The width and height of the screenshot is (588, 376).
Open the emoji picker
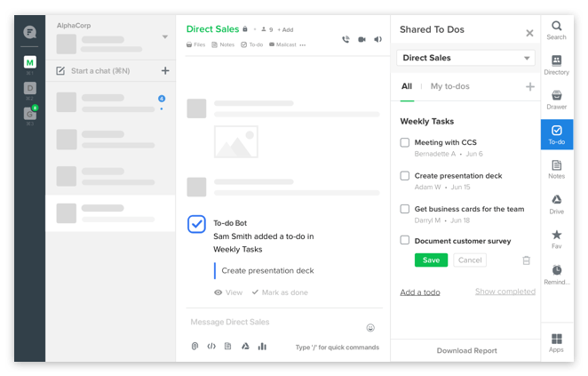pos(370,328)
